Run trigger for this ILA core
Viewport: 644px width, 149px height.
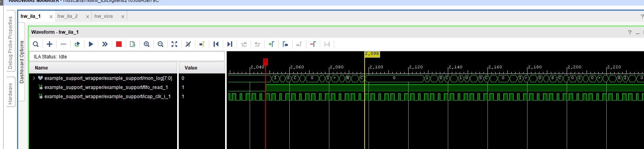91,44
